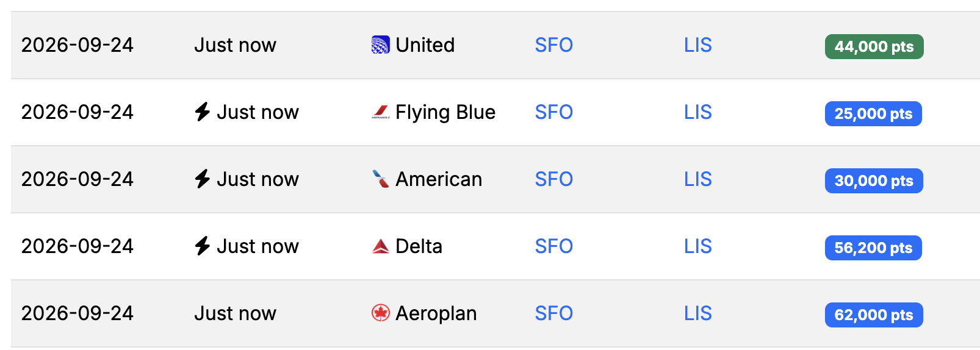Follow the SFO link in United row
Viewport: 980px width, 350px height.
pyautogui.click(x=554, y=45)
